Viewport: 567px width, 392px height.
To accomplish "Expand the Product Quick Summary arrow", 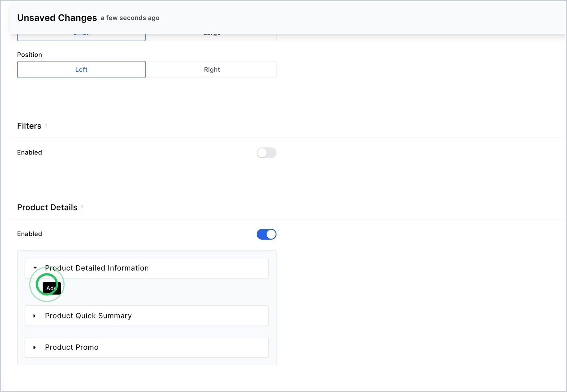I will click(x=35, y=316).
